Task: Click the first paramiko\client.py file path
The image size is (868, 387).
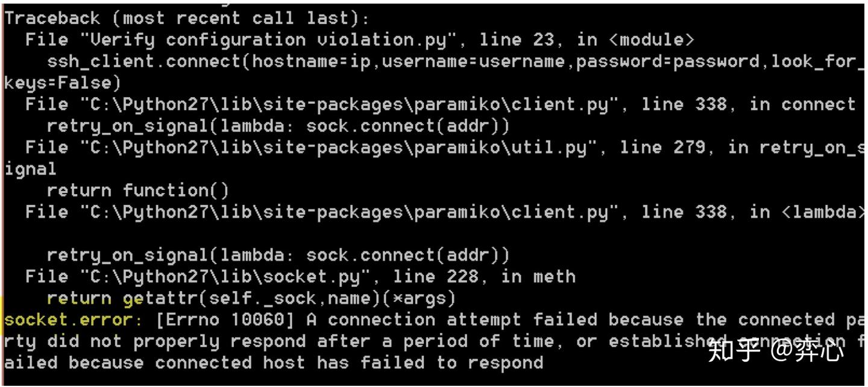Action: (x=353, y=105)
